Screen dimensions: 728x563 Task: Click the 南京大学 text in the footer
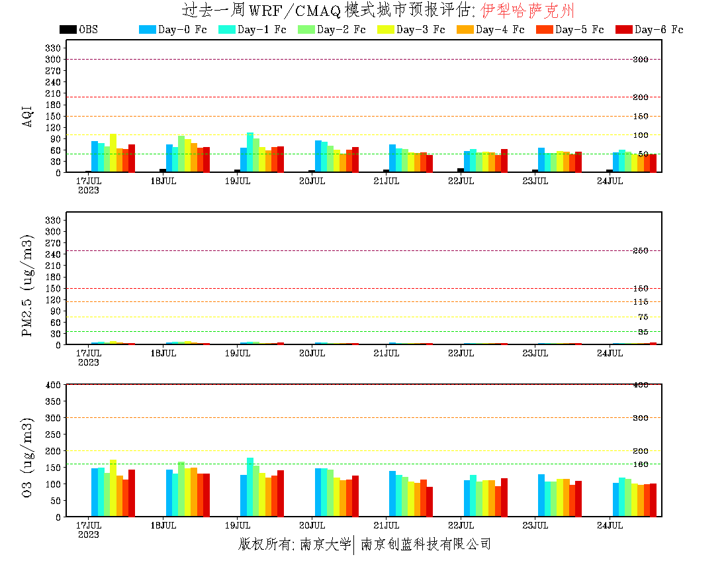[x=326, y=544]
